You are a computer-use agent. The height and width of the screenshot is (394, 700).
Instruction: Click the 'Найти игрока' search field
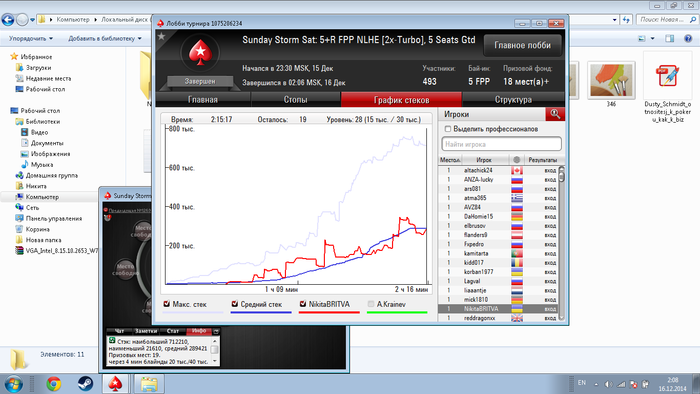[x=501, y=144]
